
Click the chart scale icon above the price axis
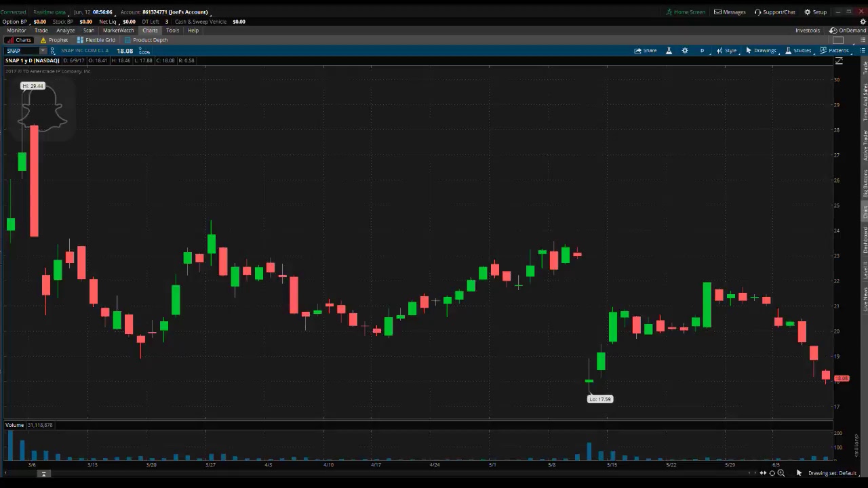pos(839,61)
